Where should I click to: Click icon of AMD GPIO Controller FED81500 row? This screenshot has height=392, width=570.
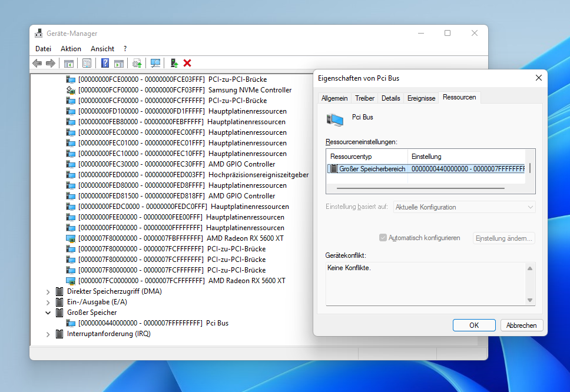click(x=71, y=196)
